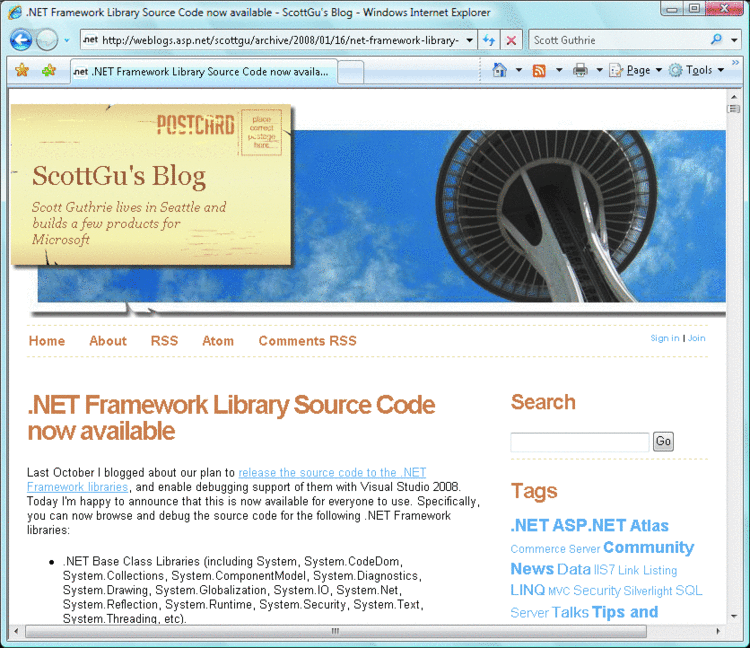Click the blog sidebar search field
The height and width of the screenshot is (648, 750).
click(580, 442)
